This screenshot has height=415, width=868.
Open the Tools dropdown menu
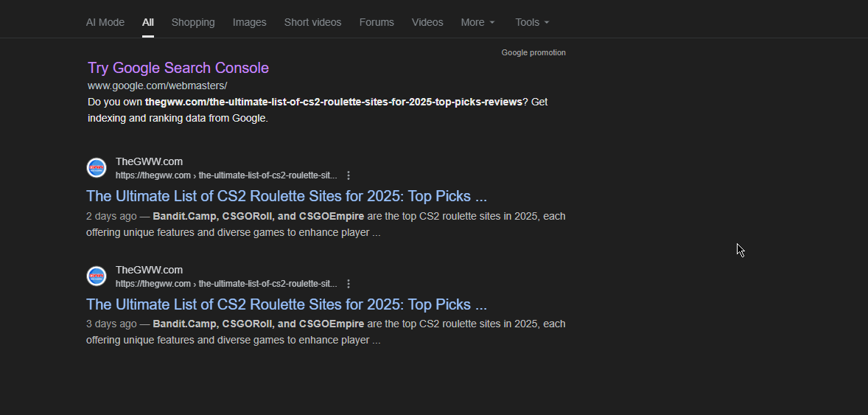pyautogui.click(x=532, y=22)
